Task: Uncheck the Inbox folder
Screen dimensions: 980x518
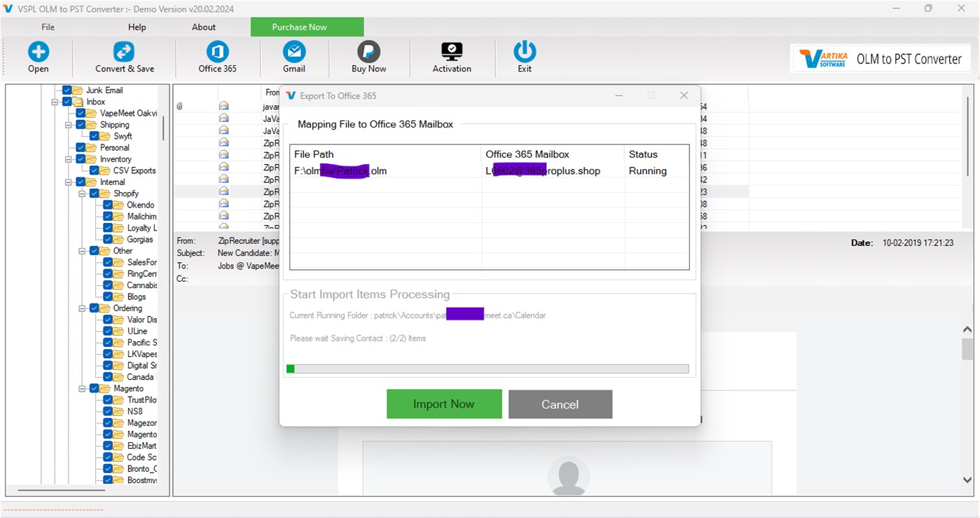Action: [x=67, y=101]
